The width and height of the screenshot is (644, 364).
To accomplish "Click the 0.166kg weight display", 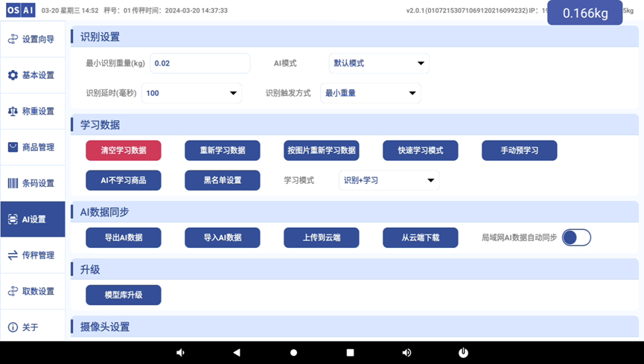I will (x=584, y=13).
